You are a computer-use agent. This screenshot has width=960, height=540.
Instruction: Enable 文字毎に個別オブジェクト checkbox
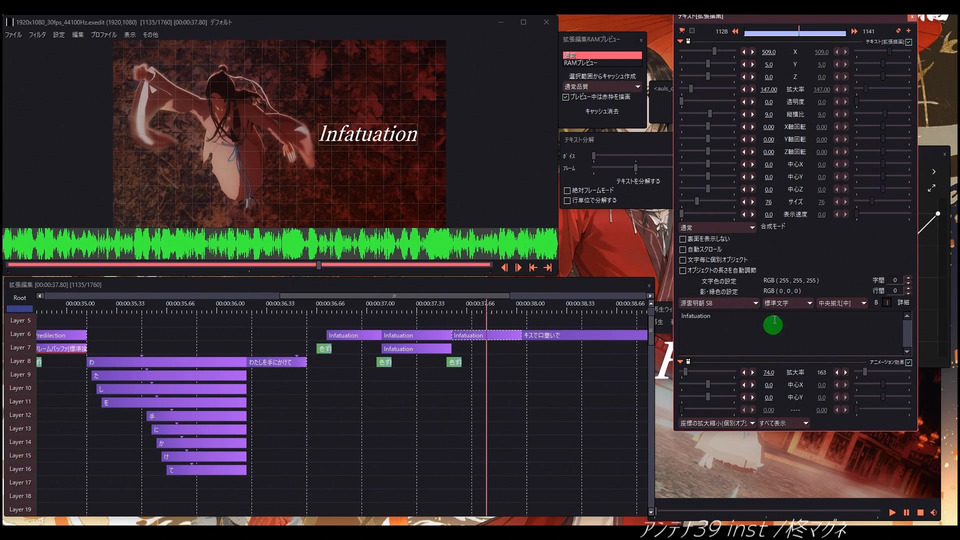click(683, 260)
